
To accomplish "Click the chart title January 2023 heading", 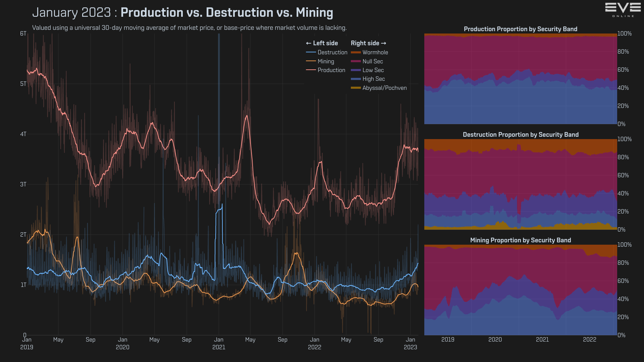I will [x=182, y=13].
